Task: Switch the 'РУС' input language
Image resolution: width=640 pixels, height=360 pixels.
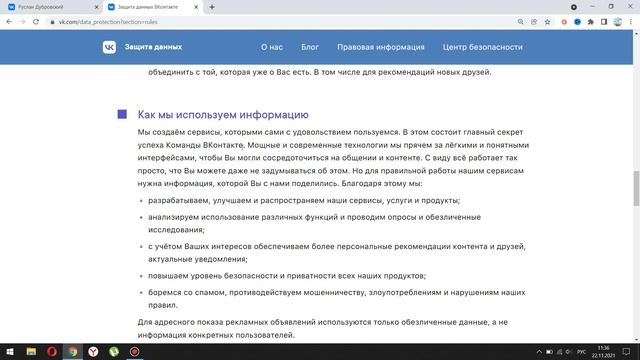Action: coord(582,352)
